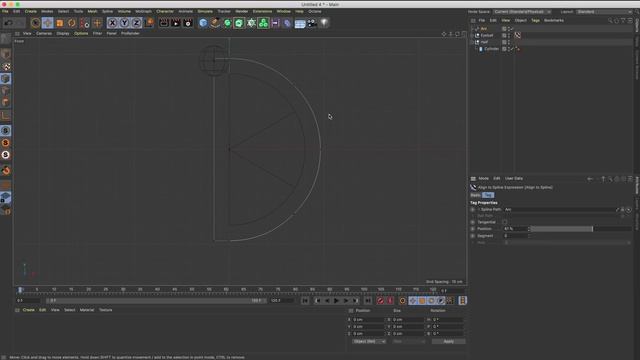Click the orange Snap settings S icon

pos(6,143)
